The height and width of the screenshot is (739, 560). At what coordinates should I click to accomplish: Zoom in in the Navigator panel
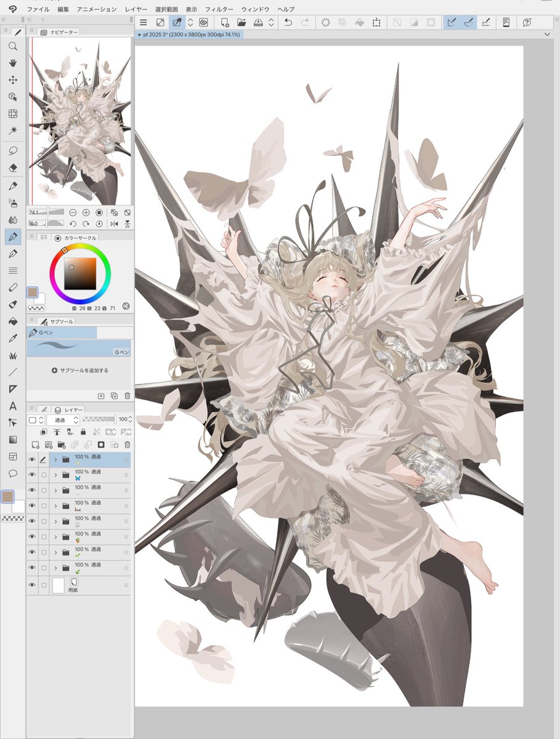[86, 212]
